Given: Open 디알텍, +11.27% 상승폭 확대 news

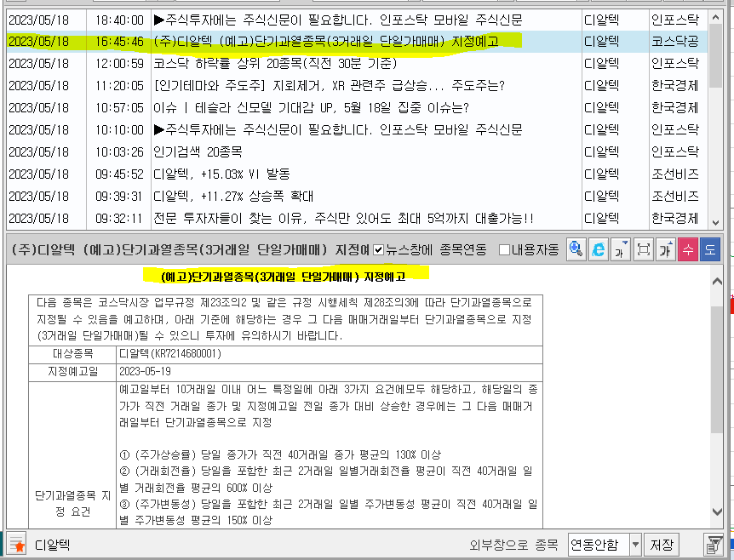Looking at the screenshot, I should 357,196.
